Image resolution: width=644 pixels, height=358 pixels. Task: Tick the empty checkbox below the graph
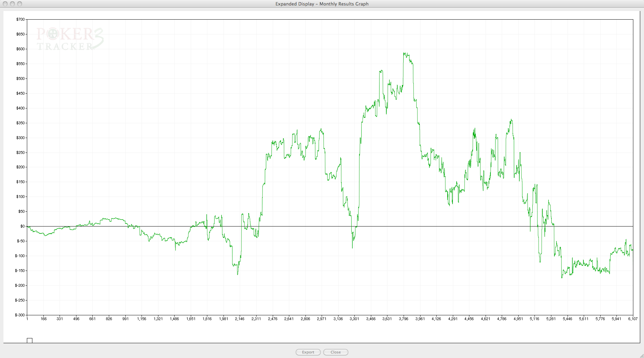click(x=30, y=340)
